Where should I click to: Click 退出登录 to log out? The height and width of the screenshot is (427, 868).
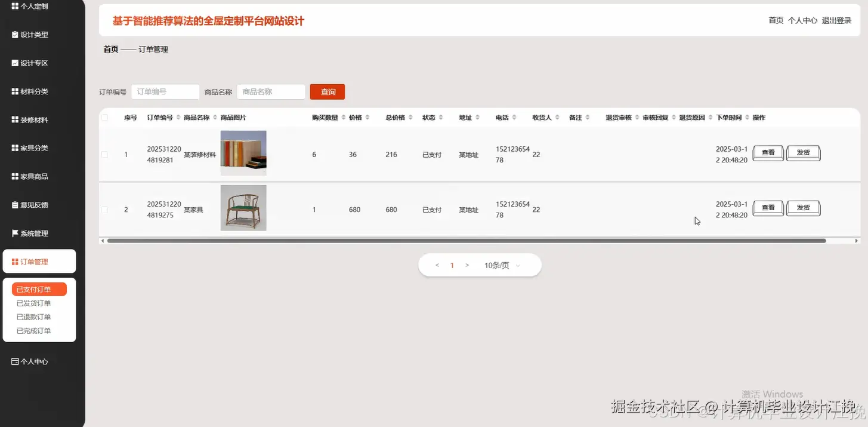[837, 20]
